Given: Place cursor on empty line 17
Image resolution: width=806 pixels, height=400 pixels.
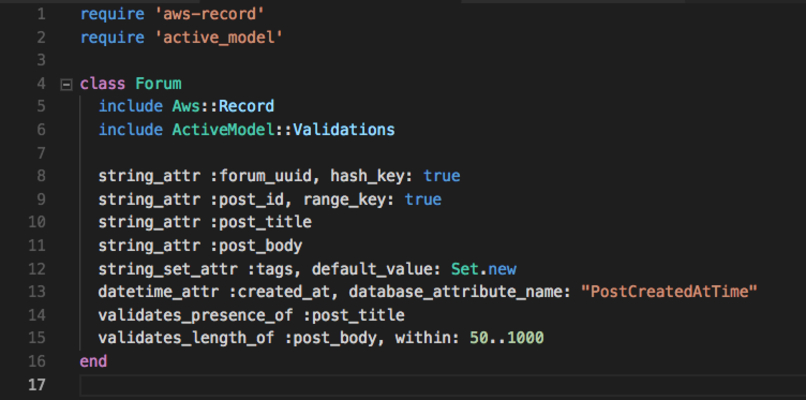Looking at the screenshot, I should coord(442,385).
